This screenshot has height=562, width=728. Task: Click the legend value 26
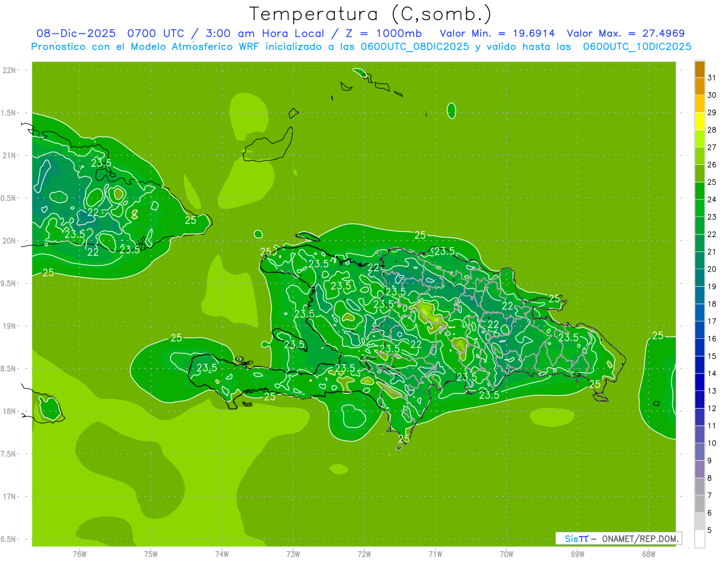tap(712, 165)
